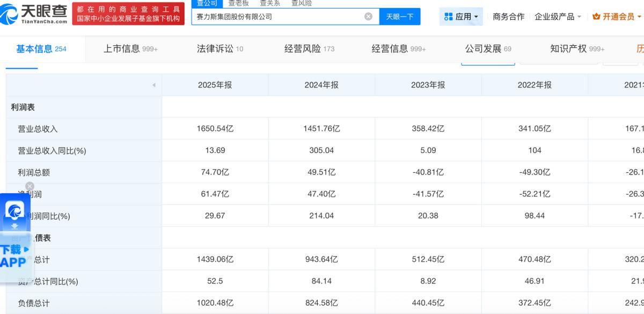This screenshot has height=314, width=644.
Task: Click the -40.81亿 total profit cell
Action: tap(428, 172)
